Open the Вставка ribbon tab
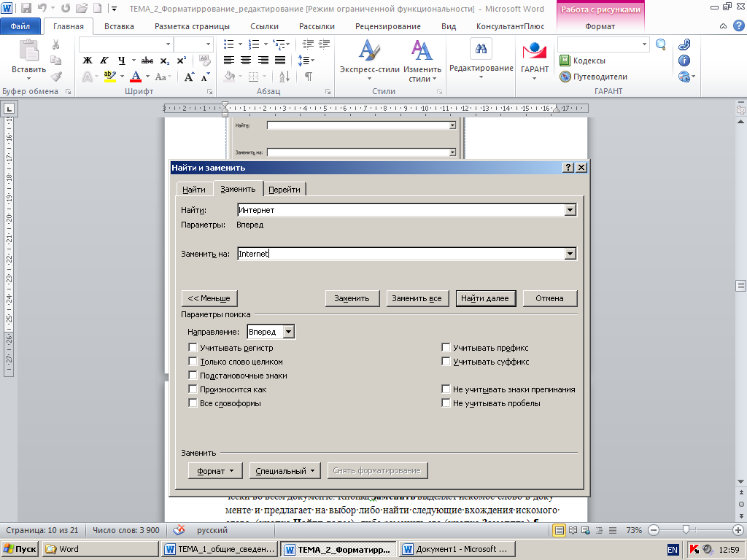The image size is (747, 560). tap(119, 26)
